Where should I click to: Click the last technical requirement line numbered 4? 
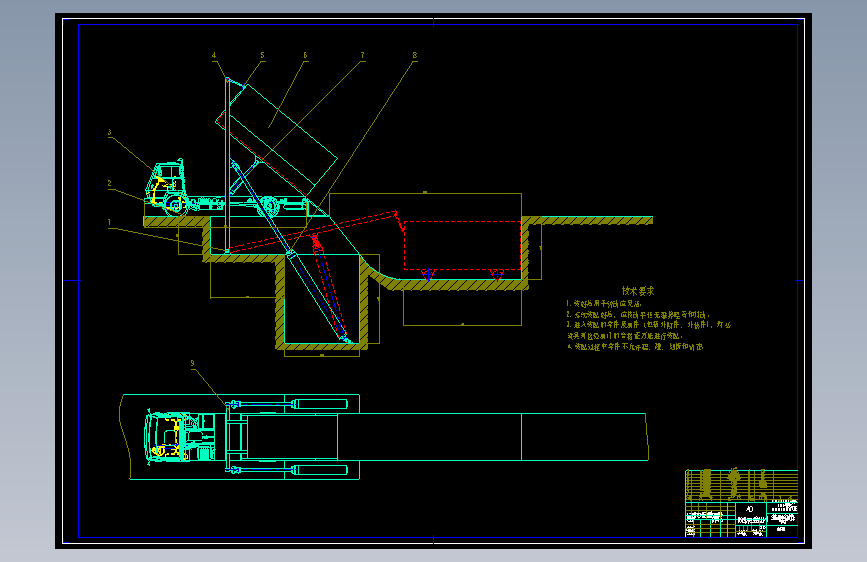click(635, 347)
